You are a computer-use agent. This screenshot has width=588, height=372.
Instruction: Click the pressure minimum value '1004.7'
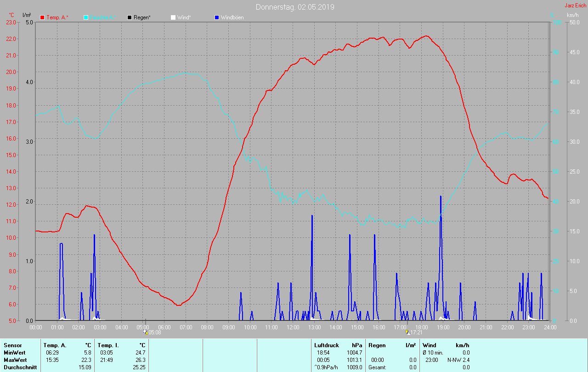[x=354, y=353]
